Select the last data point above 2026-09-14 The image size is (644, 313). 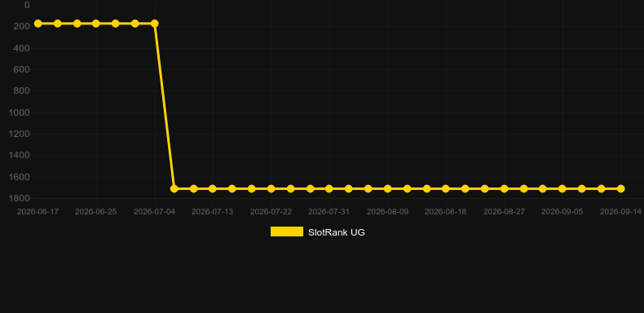pos(620,188)
